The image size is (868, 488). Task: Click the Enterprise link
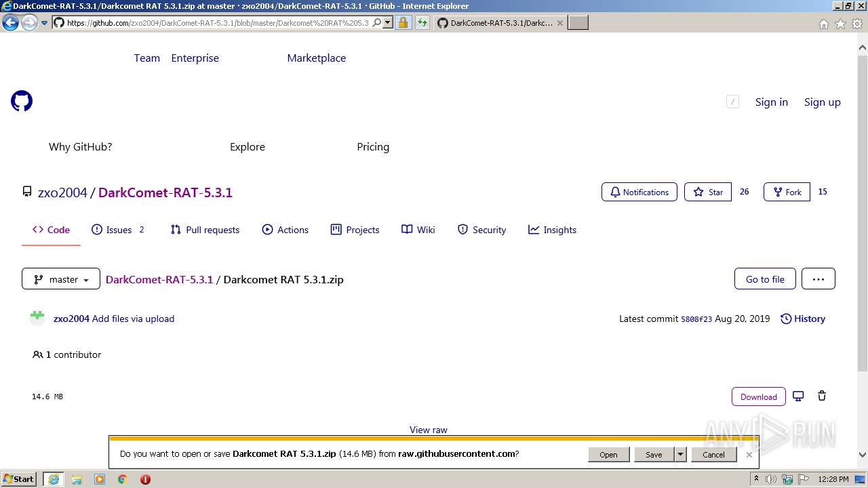[x=195, y=58]
